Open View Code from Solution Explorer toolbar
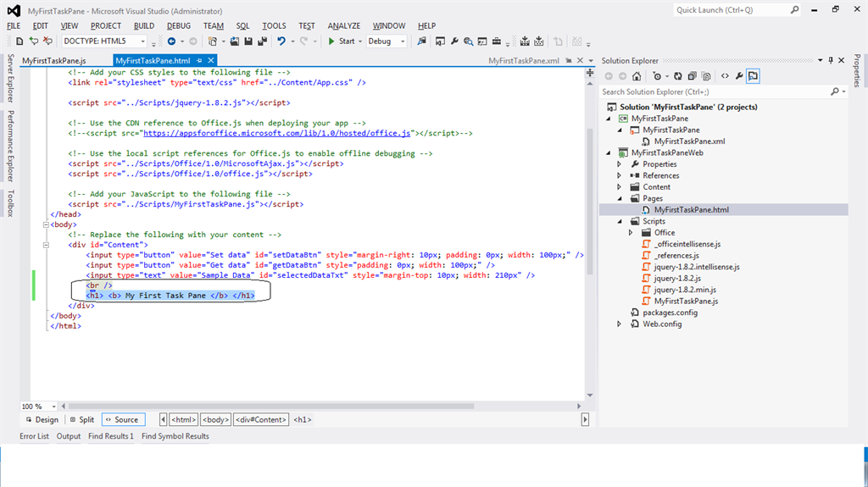The image size is (868, 487). [x=725, y=76]
